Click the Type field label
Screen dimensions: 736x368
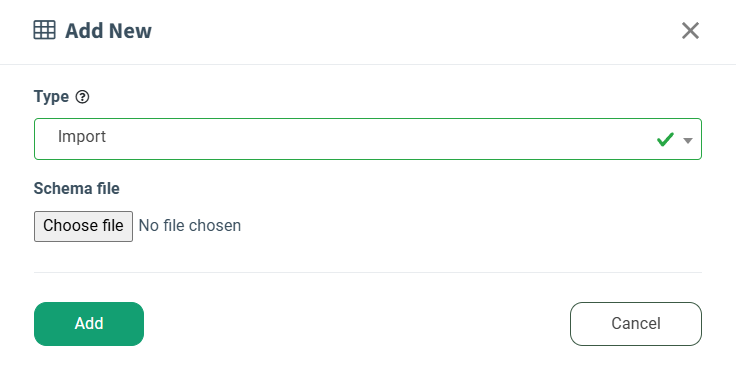[x=51, y=97]
